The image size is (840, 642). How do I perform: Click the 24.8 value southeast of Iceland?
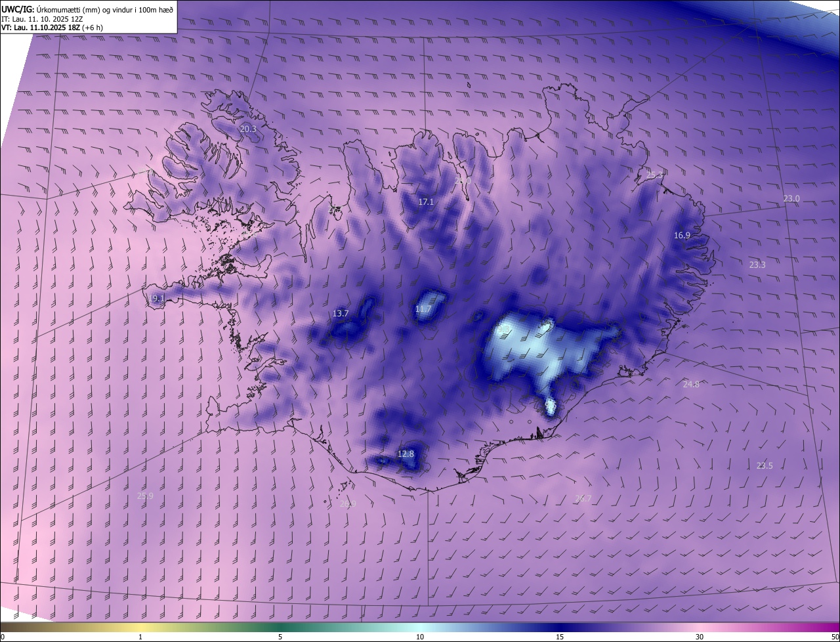pos(691,385)
